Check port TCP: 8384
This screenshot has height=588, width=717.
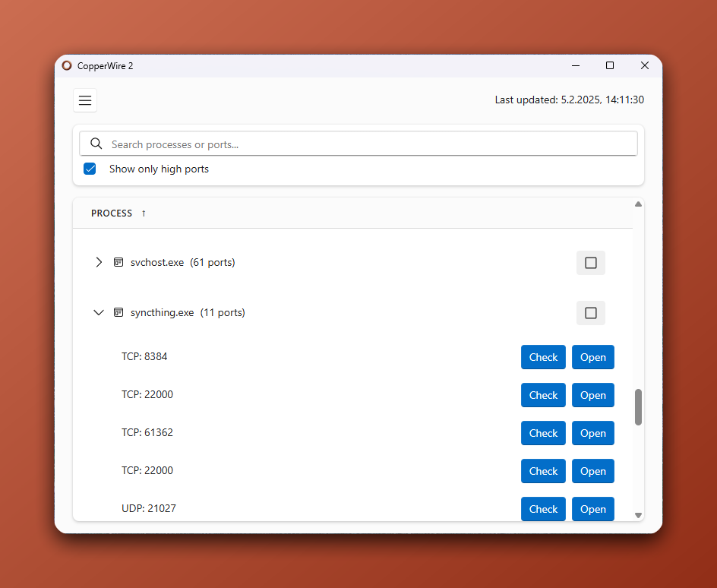543,357
